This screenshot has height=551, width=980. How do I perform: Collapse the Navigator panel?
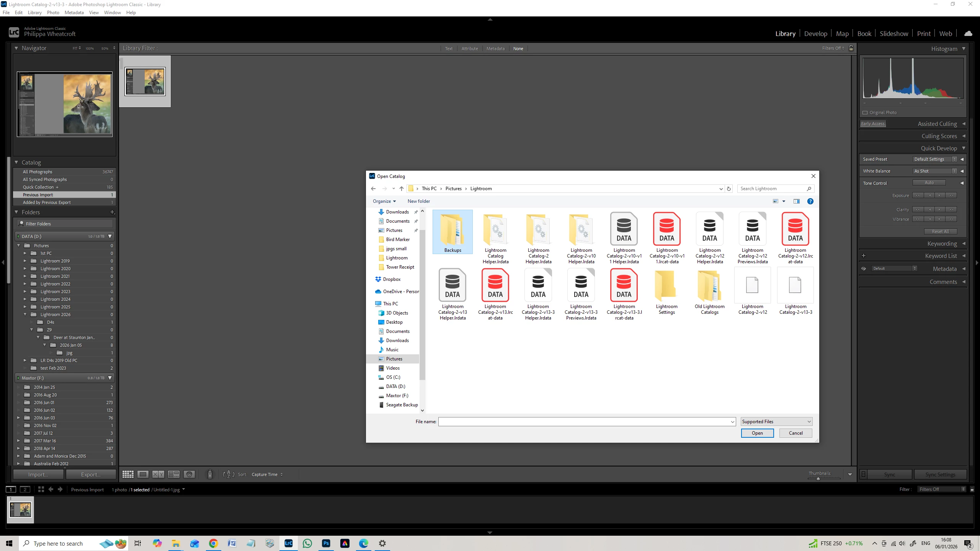16,48
